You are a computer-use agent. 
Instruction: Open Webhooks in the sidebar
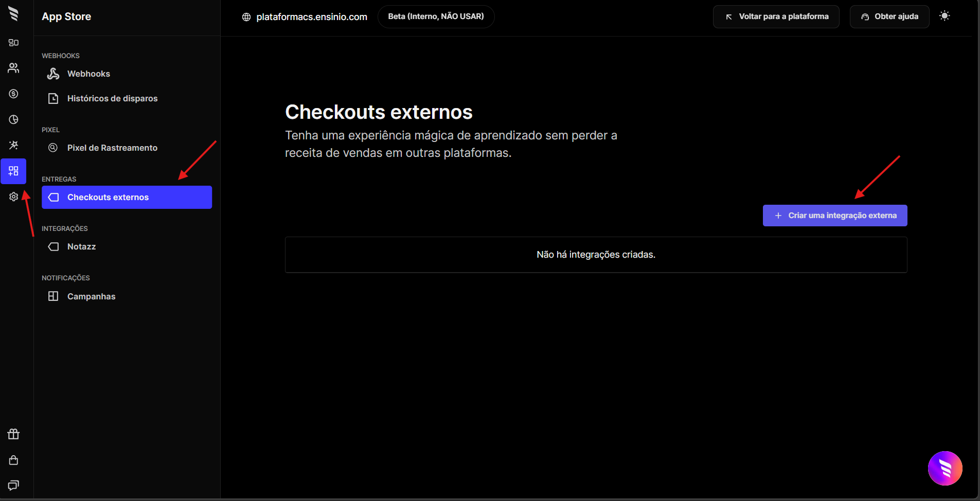tap(88, 74)
